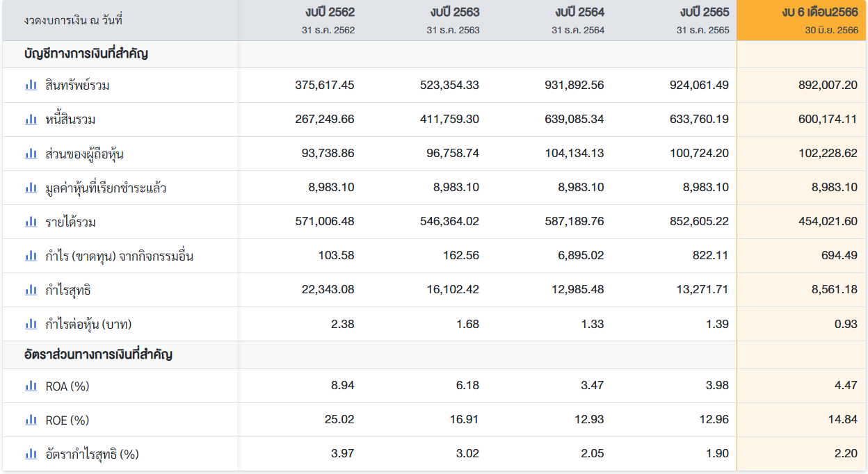Click chart icon beside ROE (%)
This screenshot has height=474, width=868.
pos(31,419)
